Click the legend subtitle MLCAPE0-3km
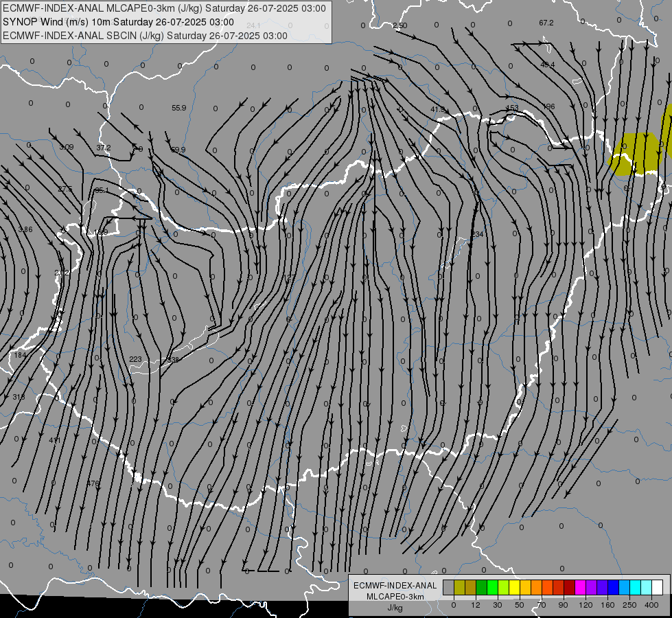 click(x=395, y=597)
